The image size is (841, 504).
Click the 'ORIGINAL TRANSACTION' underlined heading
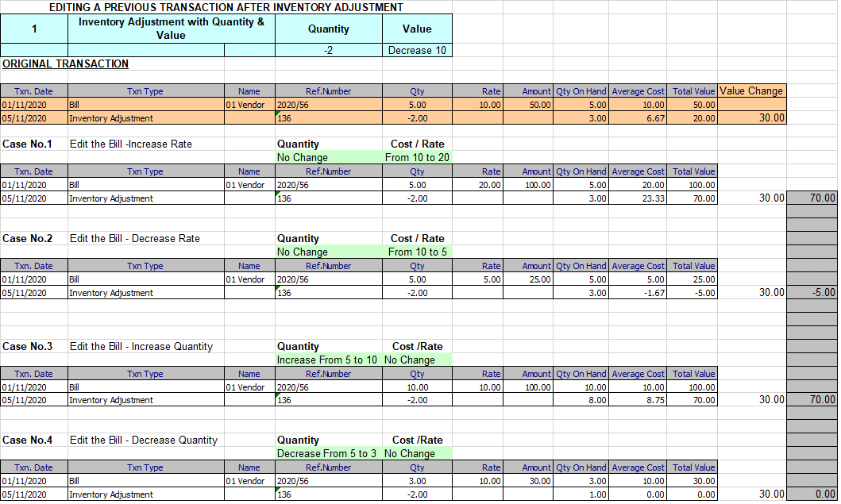point(65,63)
